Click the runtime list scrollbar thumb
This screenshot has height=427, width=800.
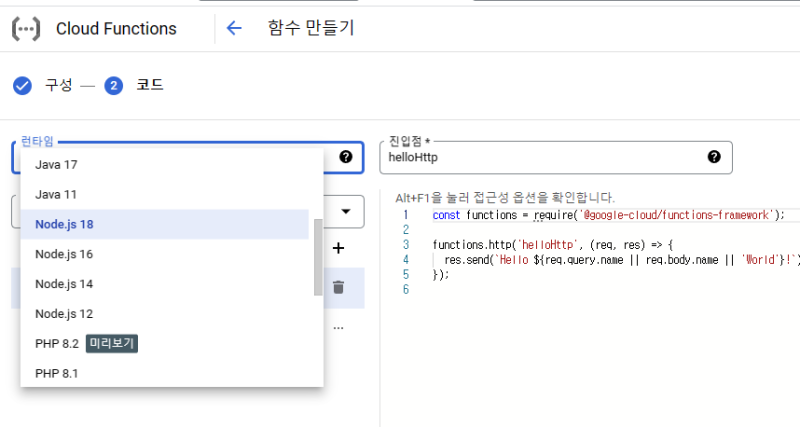tap(318, 257)
